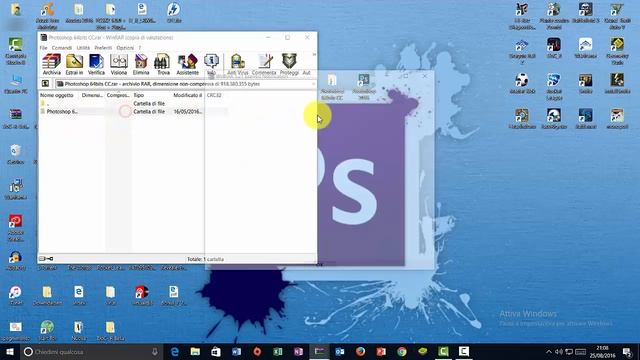Open the Recycle Bin desktop icon
This screenshot has width=640, height=360.
pos(16,154)
